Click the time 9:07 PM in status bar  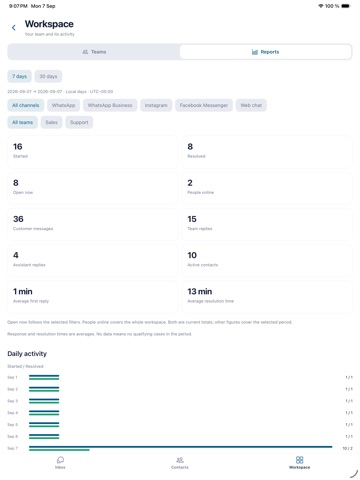tap(18, 6)
